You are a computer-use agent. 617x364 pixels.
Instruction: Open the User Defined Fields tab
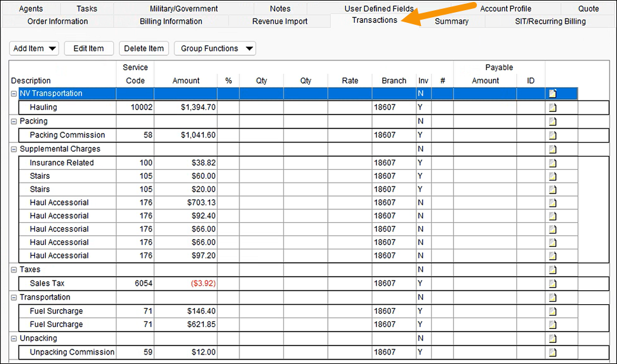(379, 9)
